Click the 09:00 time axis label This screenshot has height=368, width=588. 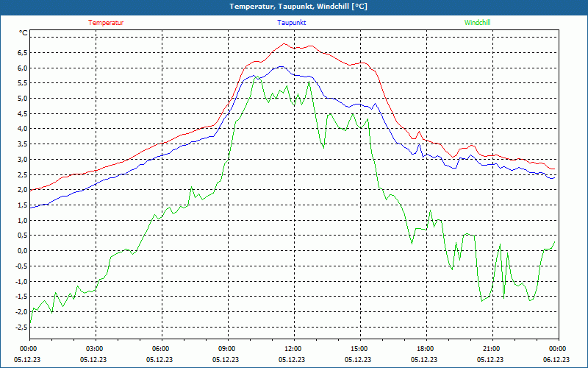click(x=226, y=349)
